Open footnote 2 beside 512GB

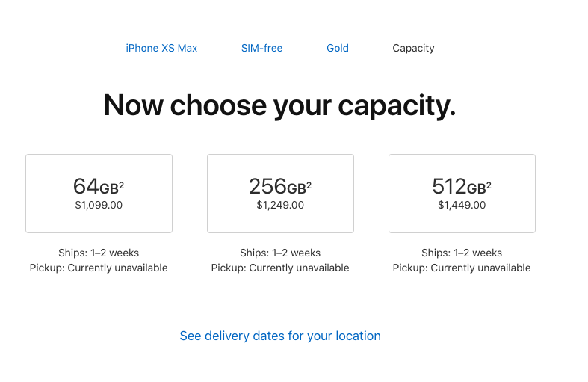489,183
